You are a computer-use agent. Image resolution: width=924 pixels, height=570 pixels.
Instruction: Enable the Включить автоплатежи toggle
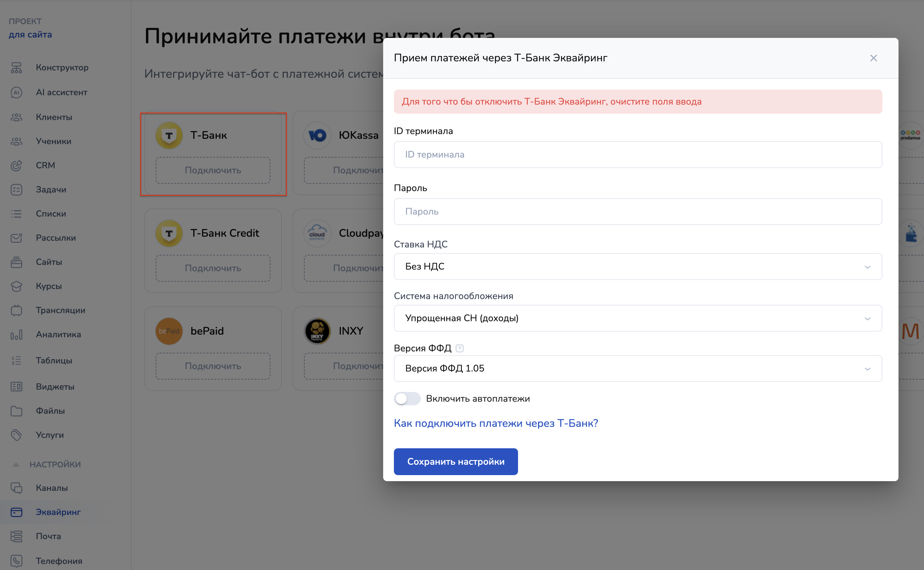coord(407,399)
